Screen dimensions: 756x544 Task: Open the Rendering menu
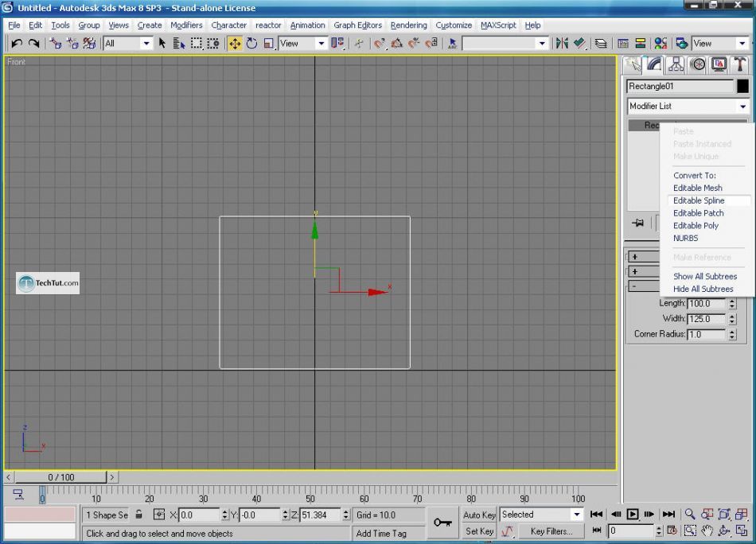pos(408,25)
